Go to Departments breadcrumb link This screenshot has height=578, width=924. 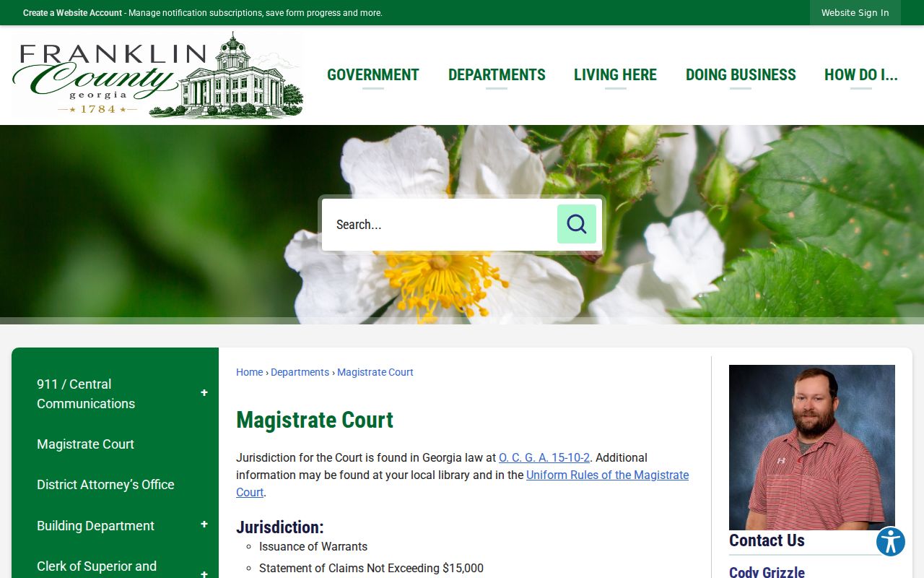(300, 372)
